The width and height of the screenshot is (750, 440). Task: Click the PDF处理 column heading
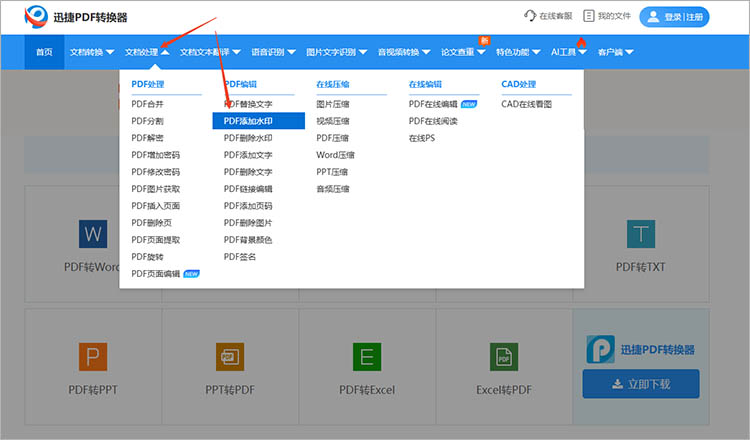(x=147, y=84)
